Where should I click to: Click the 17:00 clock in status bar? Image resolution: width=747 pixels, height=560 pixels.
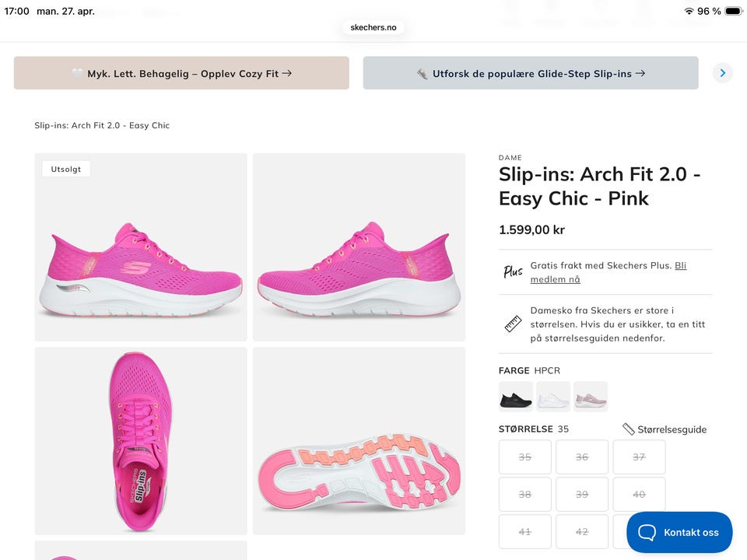click(16, 11)
